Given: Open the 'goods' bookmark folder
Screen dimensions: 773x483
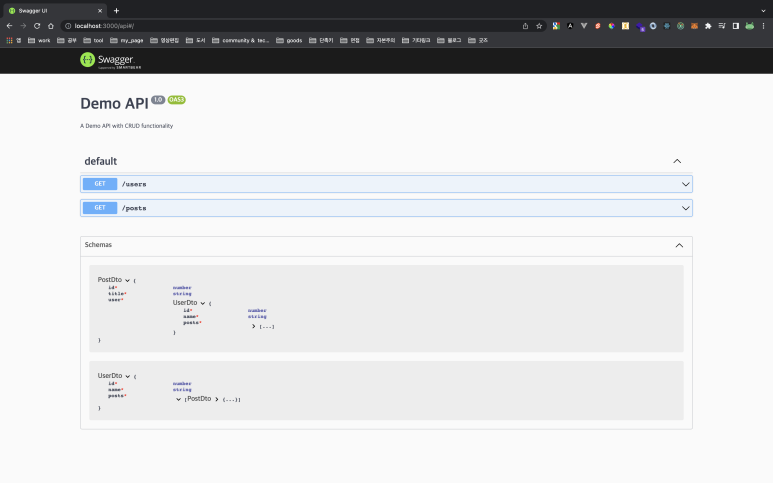Looking at the screenshot, I should coord(289,40).
